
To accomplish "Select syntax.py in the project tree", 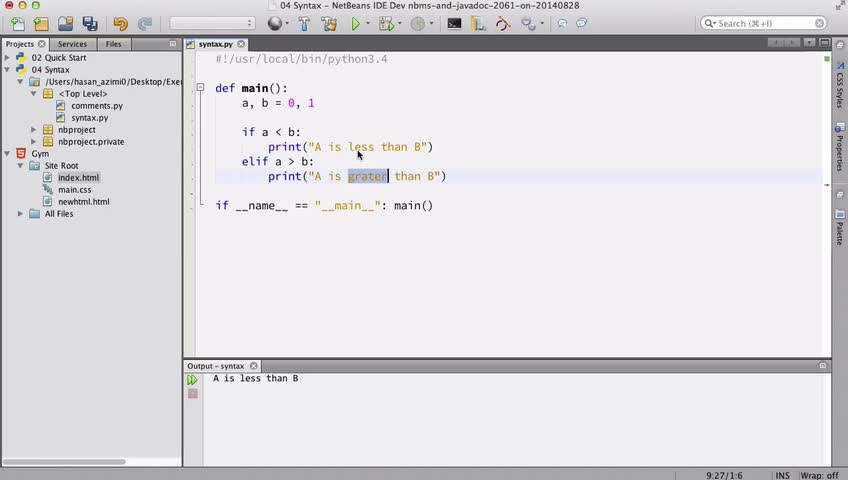I will (90, 118).
